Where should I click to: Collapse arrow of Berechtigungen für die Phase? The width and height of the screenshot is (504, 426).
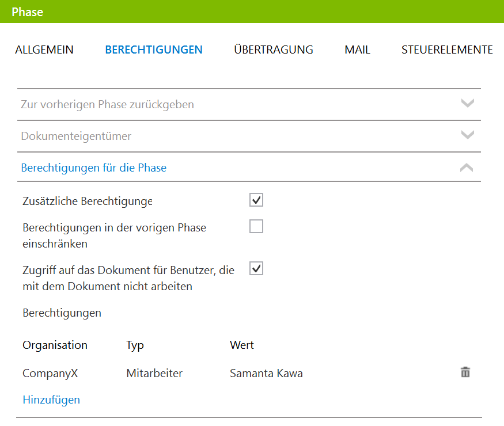[x=467, y=168]
